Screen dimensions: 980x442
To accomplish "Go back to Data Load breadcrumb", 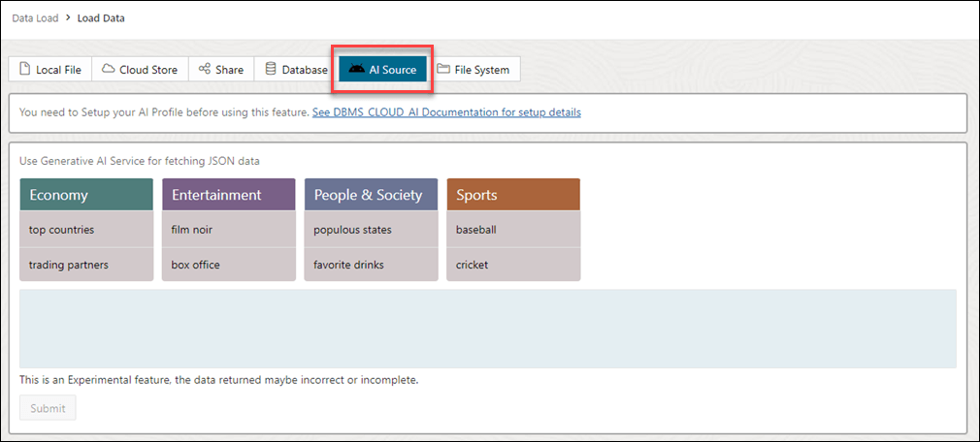I will point(35,18).
